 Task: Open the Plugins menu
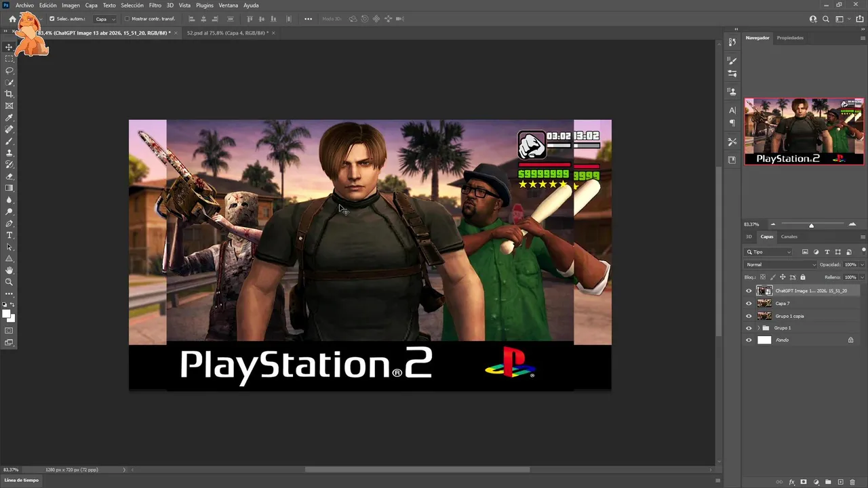[x=205, y=5]
